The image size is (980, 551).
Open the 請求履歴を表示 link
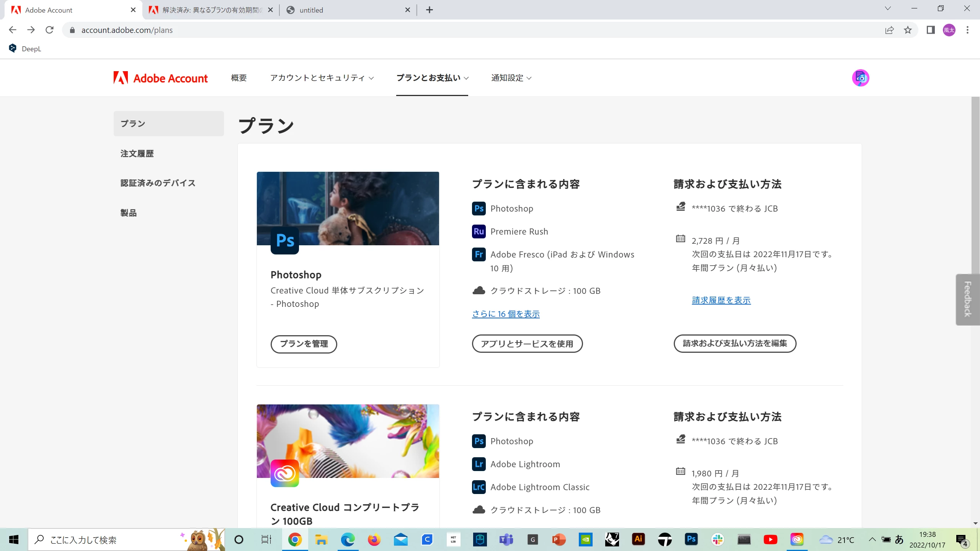pos(721,300)
